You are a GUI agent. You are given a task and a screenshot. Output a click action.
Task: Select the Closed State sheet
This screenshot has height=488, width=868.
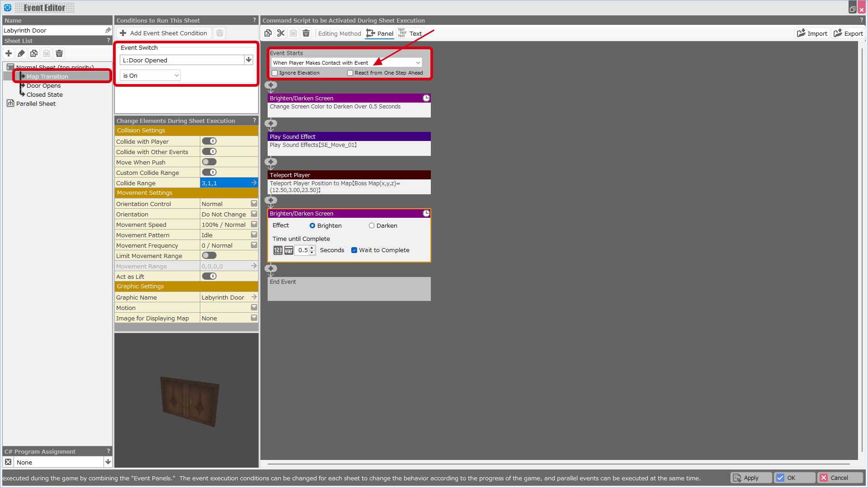pyautogui.click(x=44, y=94)
